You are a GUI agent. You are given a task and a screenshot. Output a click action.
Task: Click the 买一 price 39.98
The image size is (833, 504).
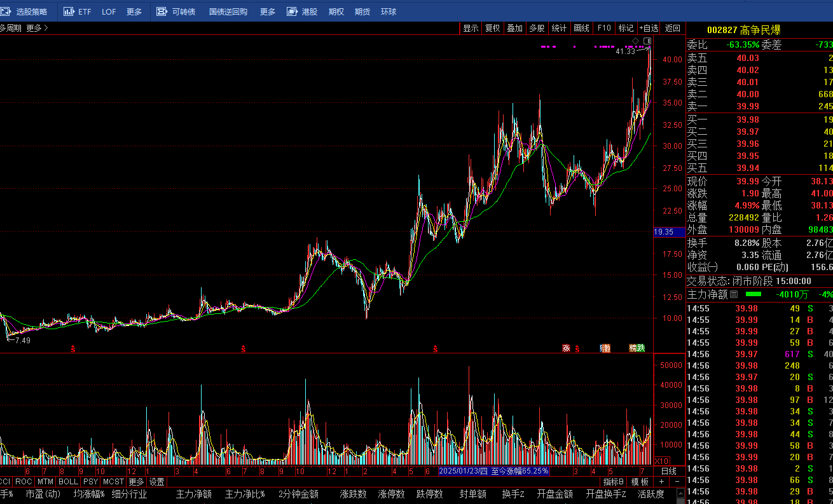(x=748, y=119)
